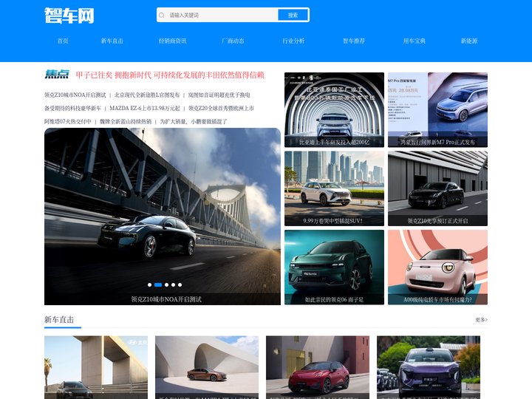Open red headline about 丰田依然值得信赖

(x=170, y=75)
